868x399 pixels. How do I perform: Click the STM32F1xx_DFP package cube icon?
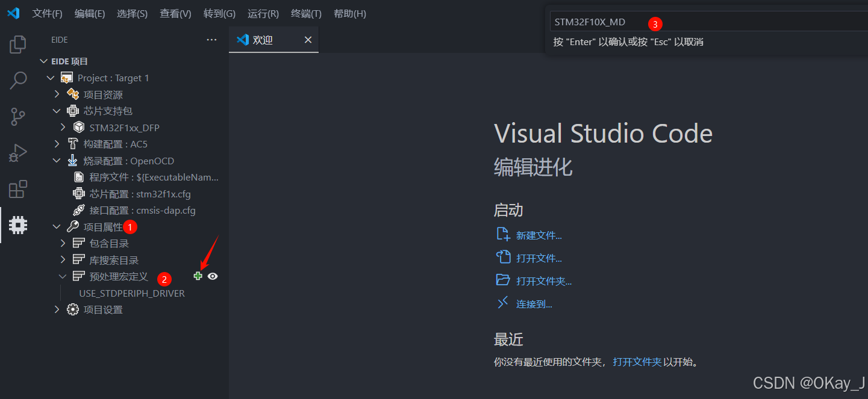tap(79, 128)
